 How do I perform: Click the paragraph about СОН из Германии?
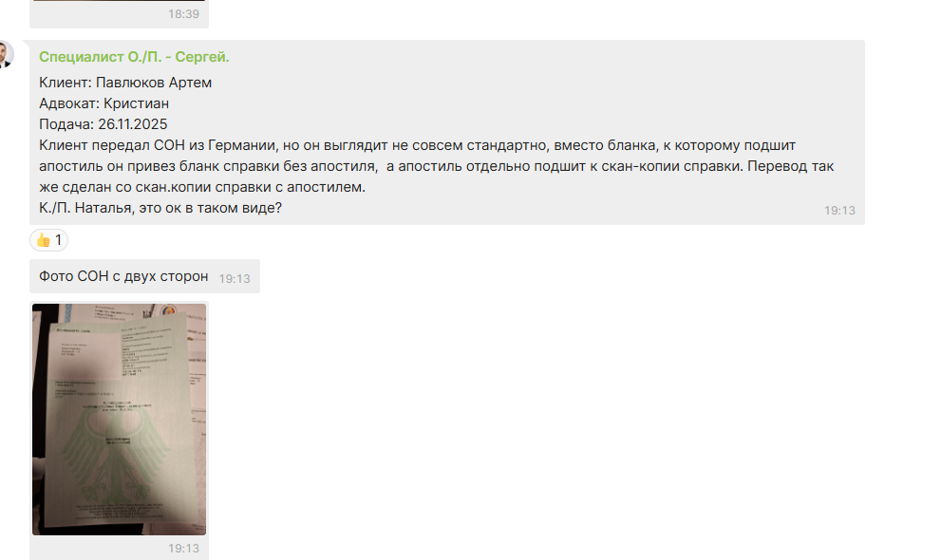(436, 166)
